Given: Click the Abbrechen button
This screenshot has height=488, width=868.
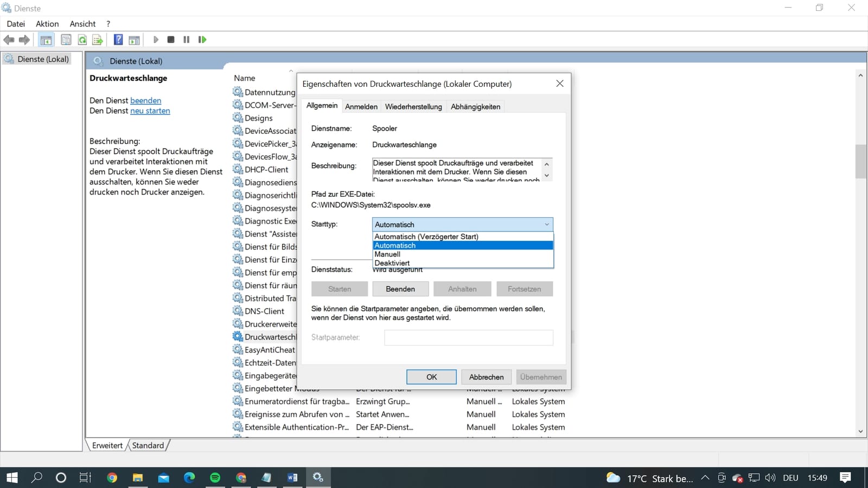Looking at the screenshot, I should point(486,377).
